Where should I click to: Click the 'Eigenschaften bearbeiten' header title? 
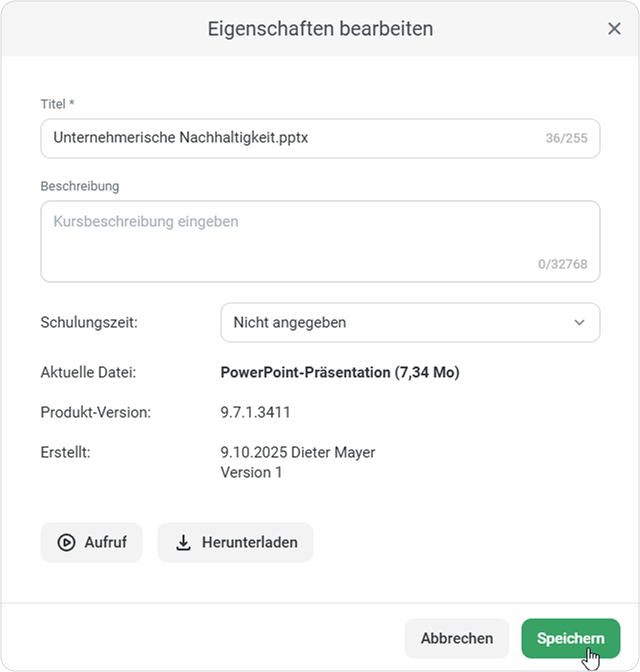click(320, 29)
